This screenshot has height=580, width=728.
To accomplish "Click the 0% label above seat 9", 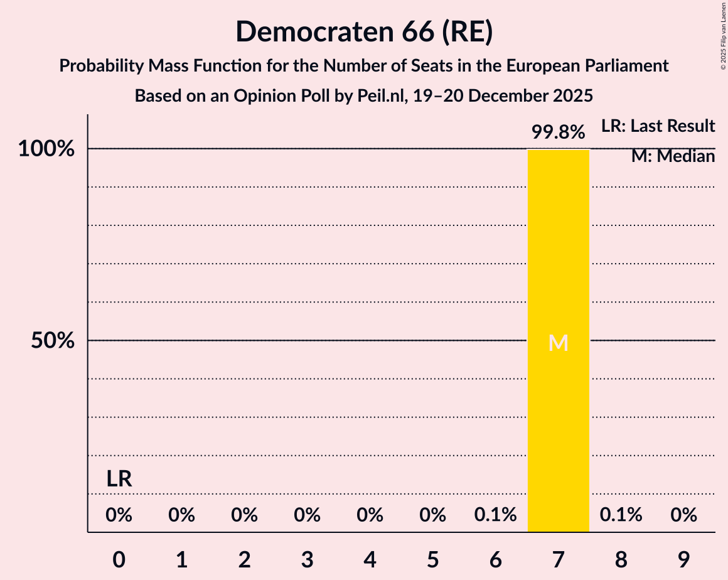I will coord(683,515).
